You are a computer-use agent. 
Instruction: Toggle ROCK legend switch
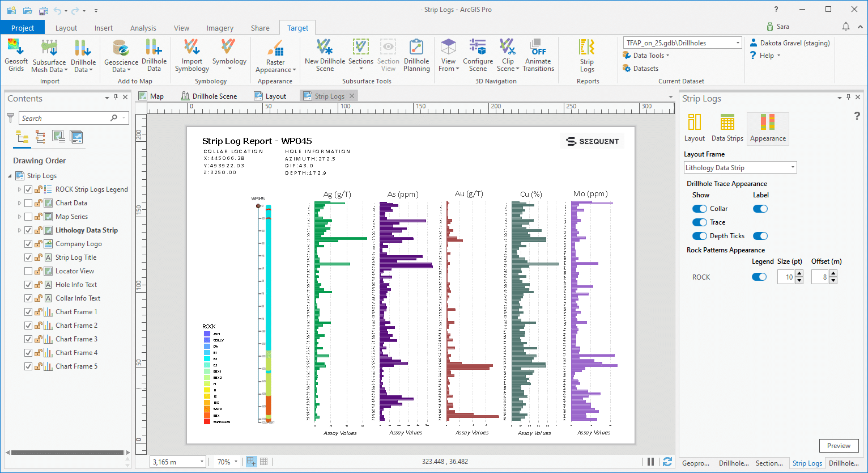[759, 277]
